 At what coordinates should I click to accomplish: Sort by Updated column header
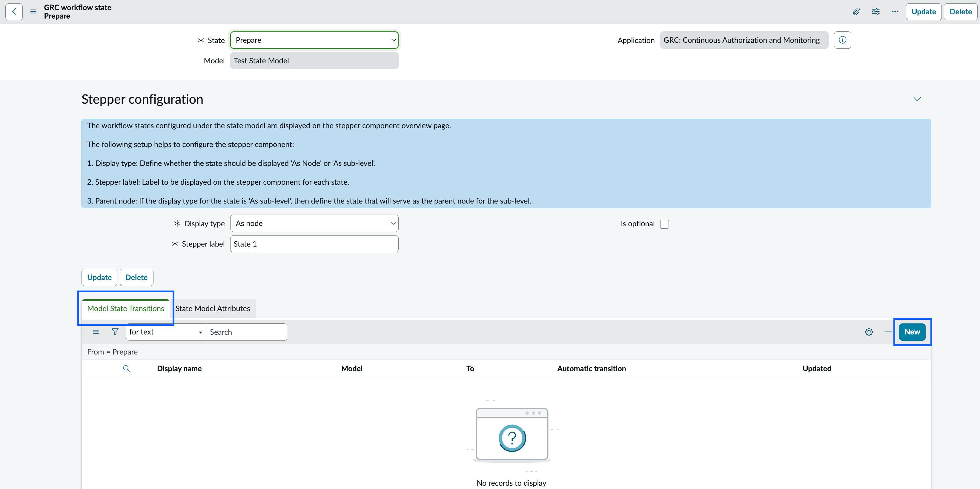817,369
